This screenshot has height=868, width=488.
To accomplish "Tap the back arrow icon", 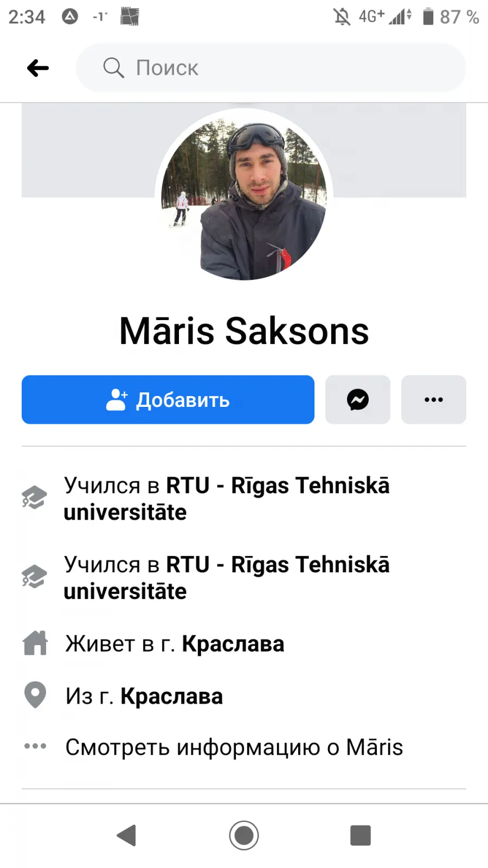I will click(38, 68).
